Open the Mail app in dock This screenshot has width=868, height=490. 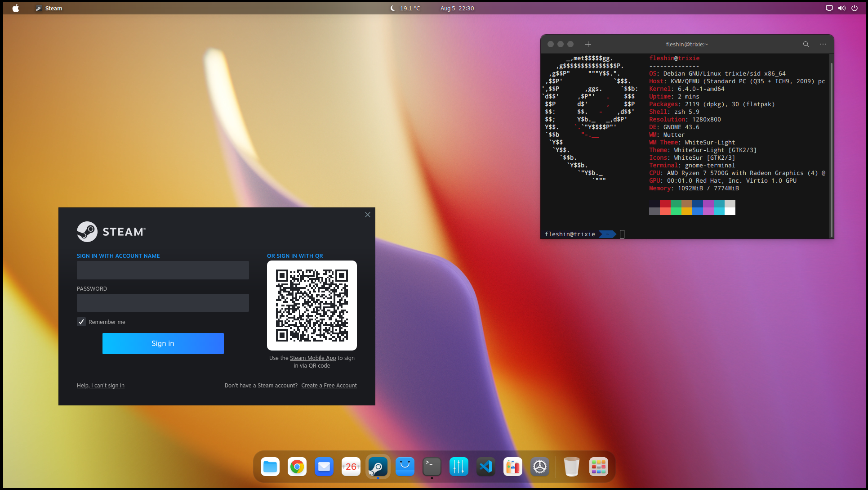[324, 467]
